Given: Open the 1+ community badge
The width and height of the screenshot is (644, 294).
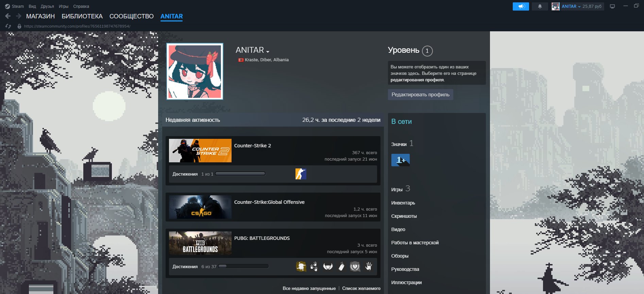Looking at the screenshot, I should (401, 160).
